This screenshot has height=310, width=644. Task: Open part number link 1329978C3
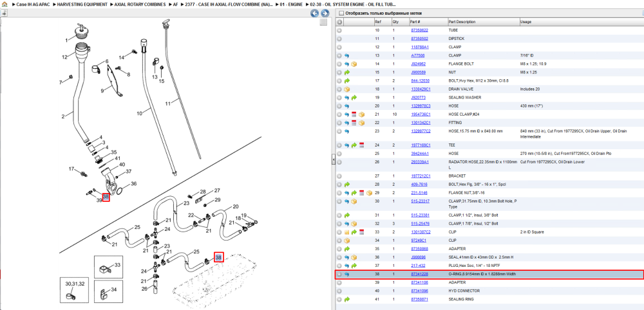click(421, 105)
